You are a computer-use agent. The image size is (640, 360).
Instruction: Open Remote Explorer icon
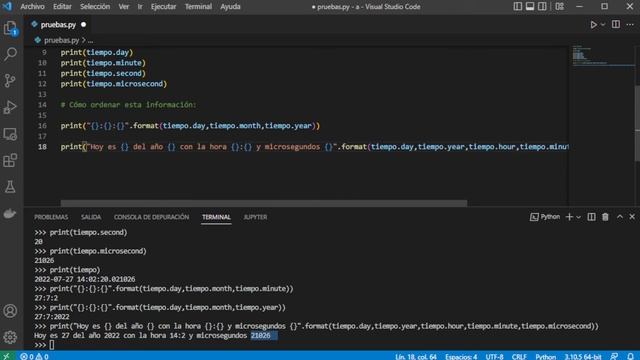pos(10,134)
